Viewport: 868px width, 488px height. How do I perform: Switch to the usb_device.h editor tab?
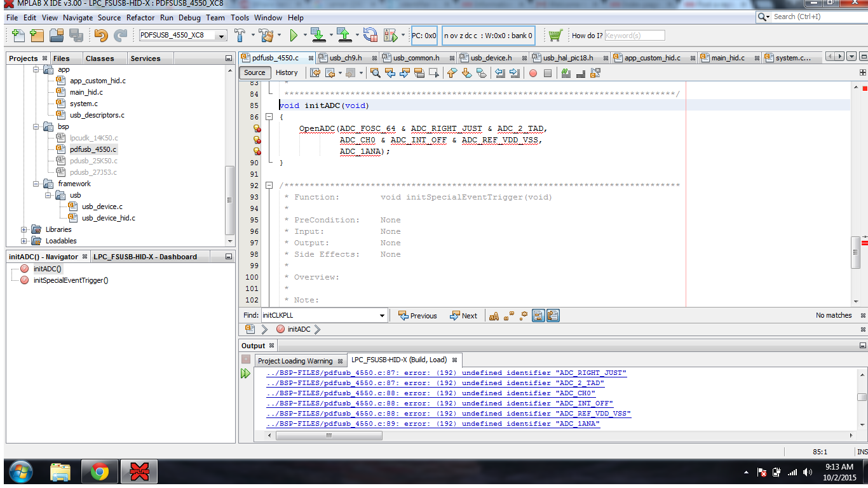coord(491,58)
